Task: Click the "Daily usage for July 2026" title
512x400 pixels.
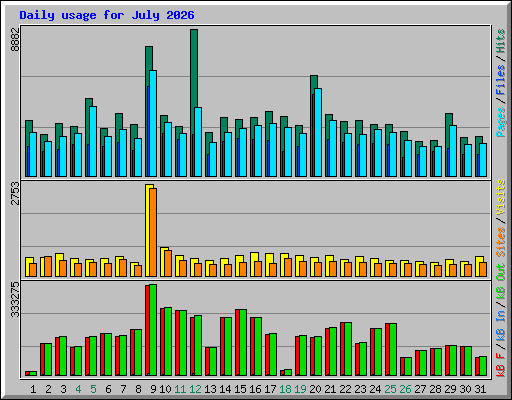Action: click(107, 15)
